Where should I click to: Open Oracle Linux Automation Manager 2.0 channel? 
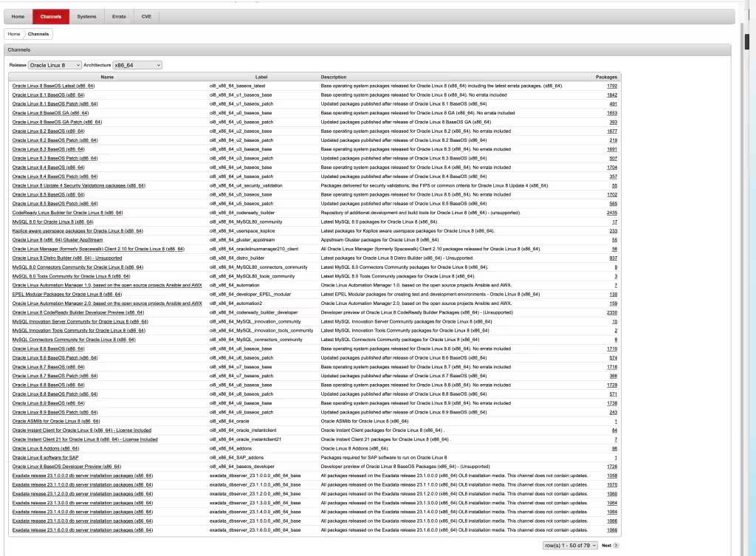point(107,303)
